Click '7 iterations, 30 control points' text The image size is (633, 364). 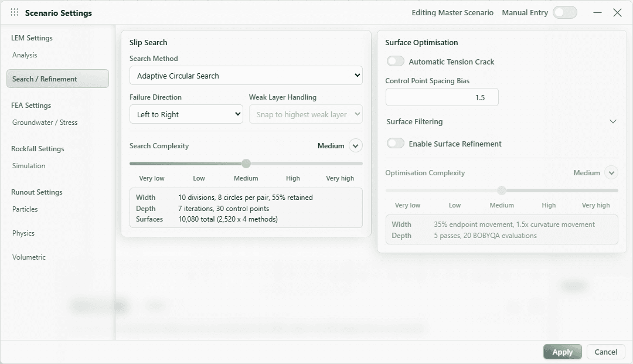pos(224,209)
